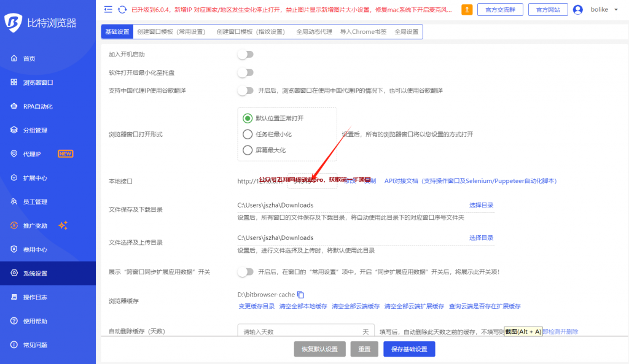The image size is (629, 364).
Task: Click the orange upgrade notice icon
Action: (467, 9)
